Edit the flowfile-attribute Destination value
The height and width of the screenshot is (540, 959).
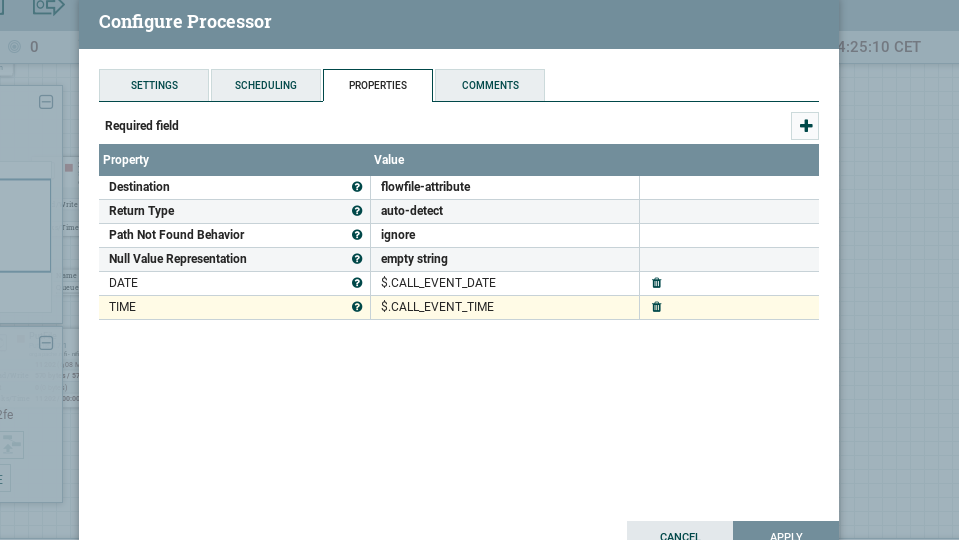504,187
